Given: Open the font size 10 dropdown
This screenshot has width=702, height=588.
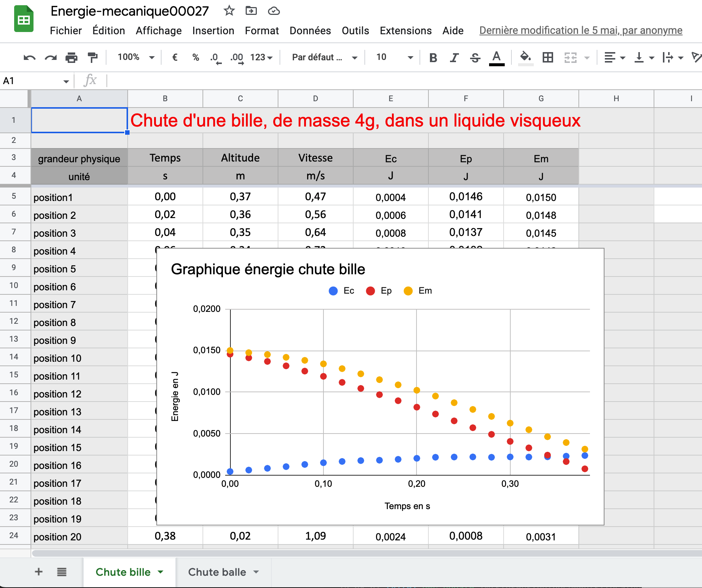Looking at the screenshot, I should pyautogui.click(x=394, y=57).
